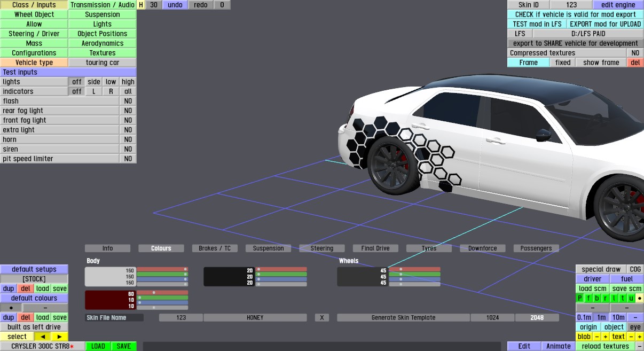Switch to the r (right) view button
The image size is (644, 351).
(606, 298)
